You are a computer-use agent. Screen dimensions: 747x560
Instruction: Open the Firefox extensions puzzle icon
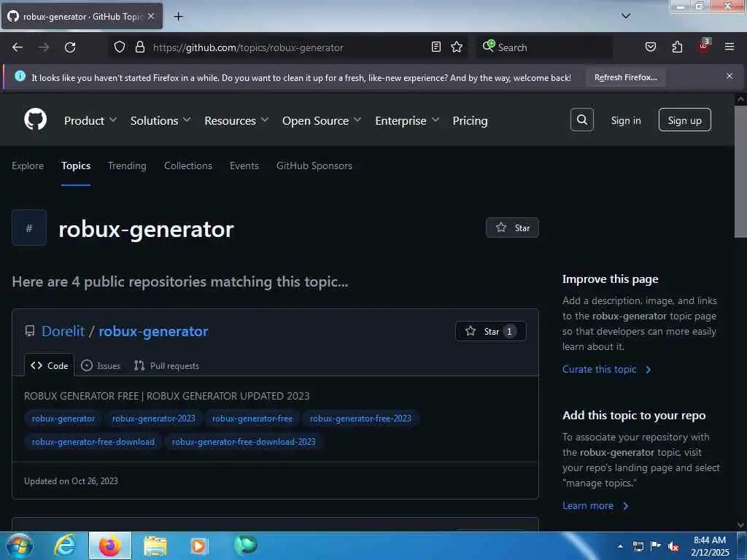coord(677,47)
